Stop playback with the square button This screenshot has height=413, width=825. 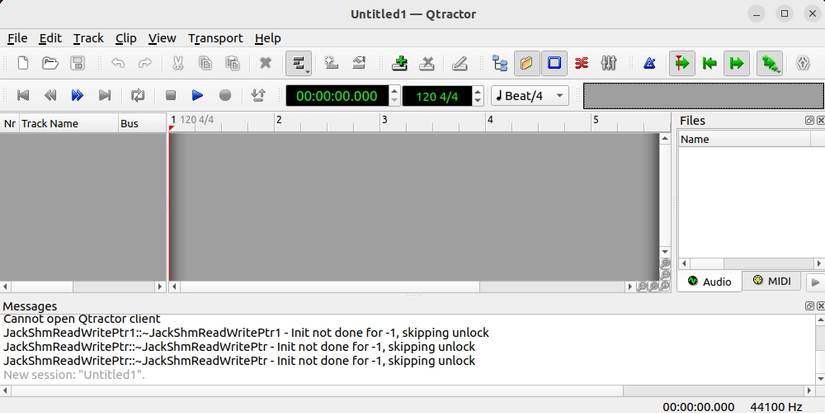(x=170, y=95)
